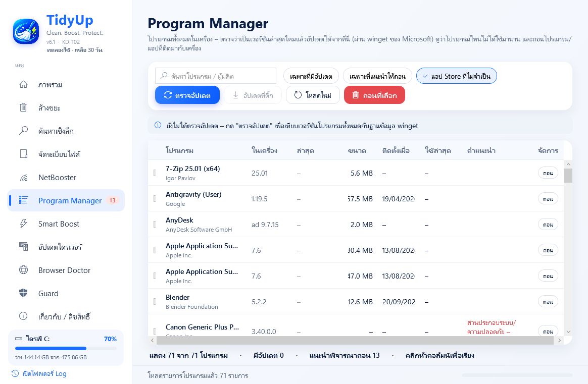
Task: Sort by the ล่าสุด column header
Action: point(305,150)
